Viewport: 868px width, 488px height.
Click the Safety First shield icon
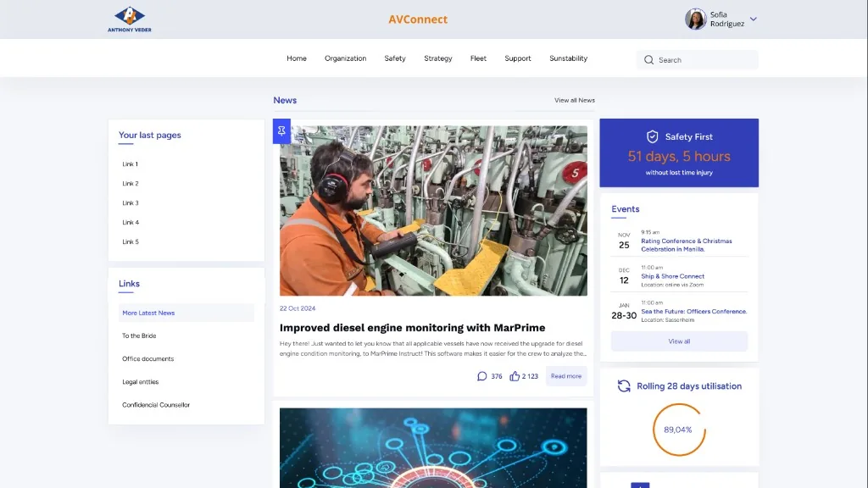(652, 136)
